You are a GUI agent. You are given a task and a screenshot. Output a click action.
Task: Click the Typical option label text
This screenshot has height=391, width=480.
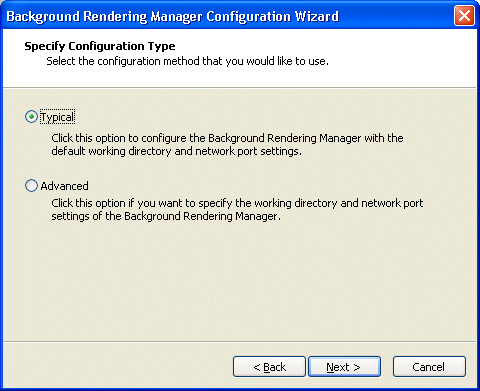tap(57, 117)
